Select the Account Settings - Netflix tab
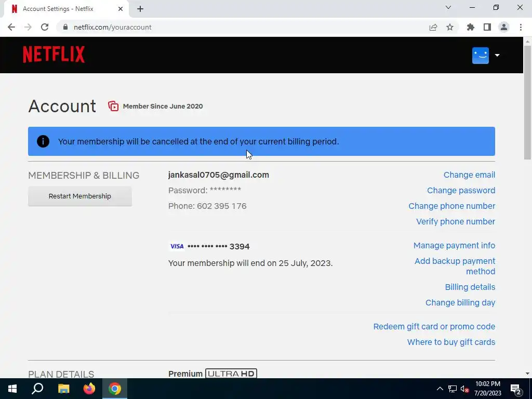Viewport: 532px width, 399px height. coord(66,9)
